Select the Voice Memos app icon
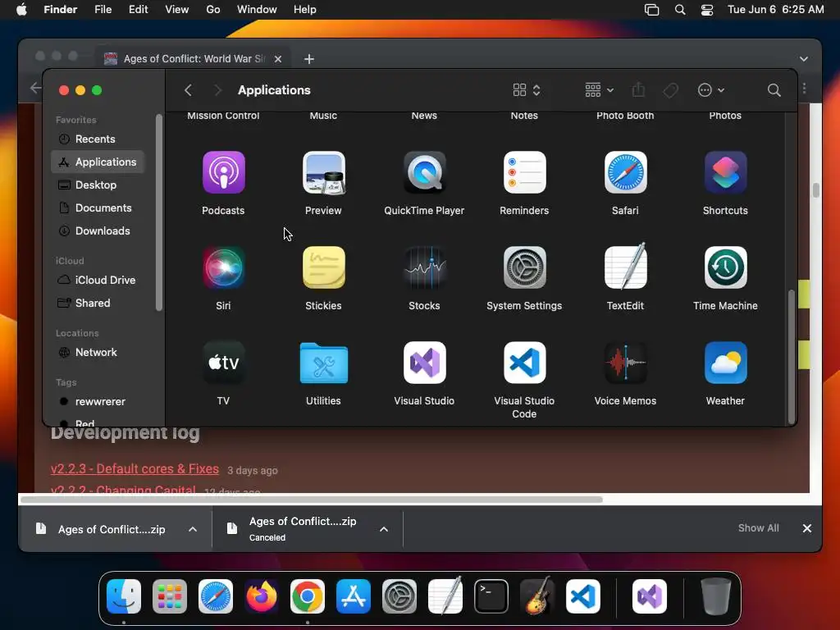The width and height of the screenshot is (840, 630). tap(625, 363)
